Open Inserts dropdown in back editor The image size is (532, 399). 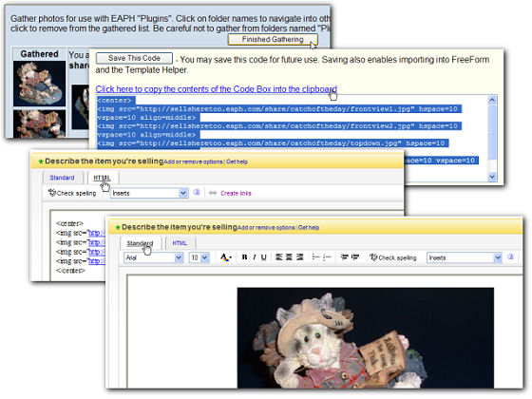pyautogui.click(x=149, y=193)
